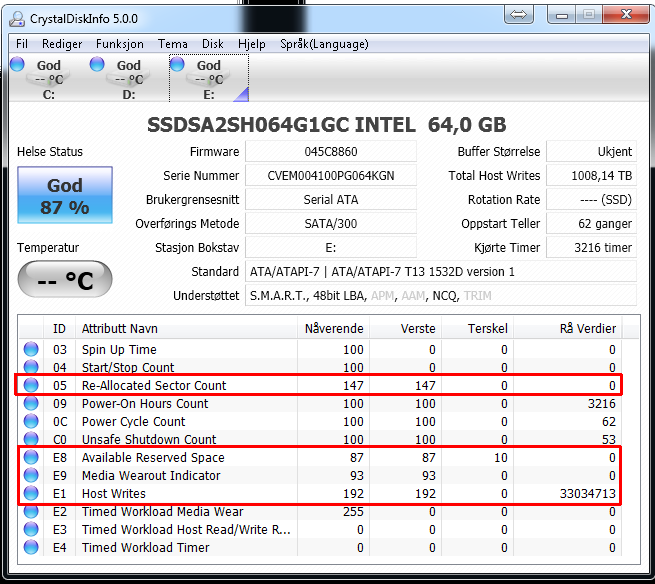The height and width of the screenshot is (584, 655).
Task: Open the Funksjon menu
Action: [x=119, y=44]
